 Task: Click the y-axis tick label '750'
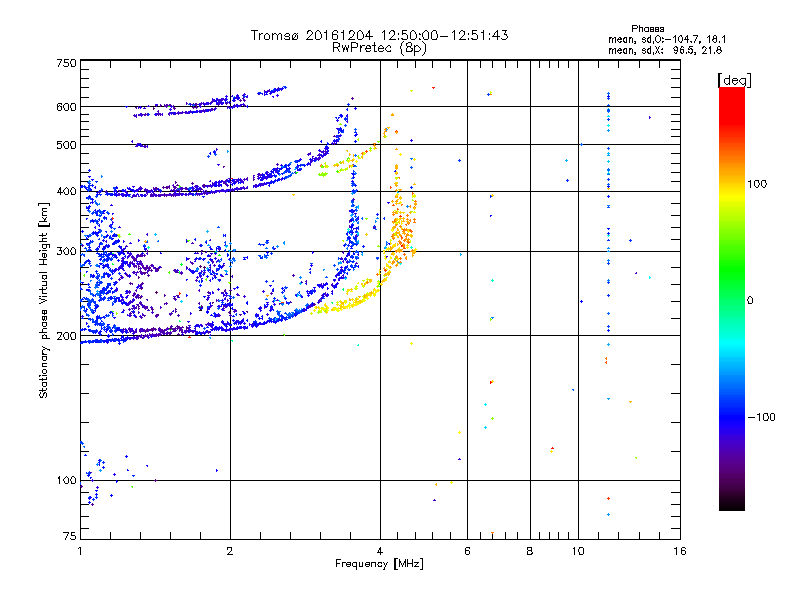[x=66, y=63]
